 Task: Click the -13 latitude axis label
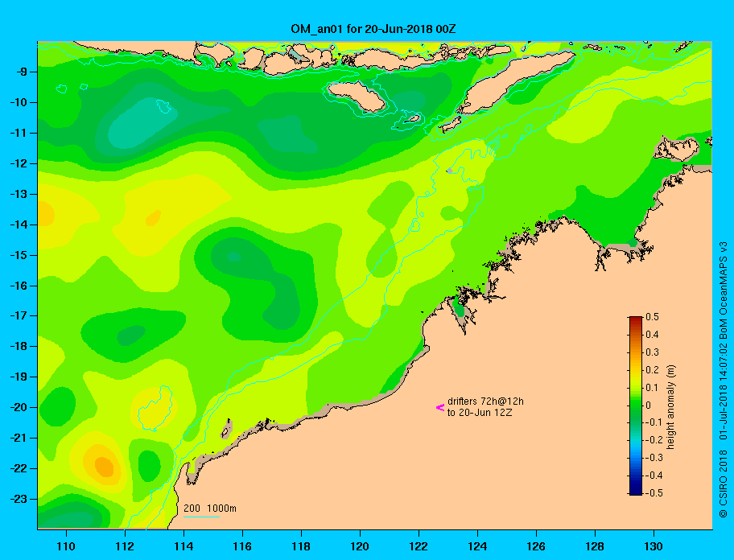click(19, 194)
